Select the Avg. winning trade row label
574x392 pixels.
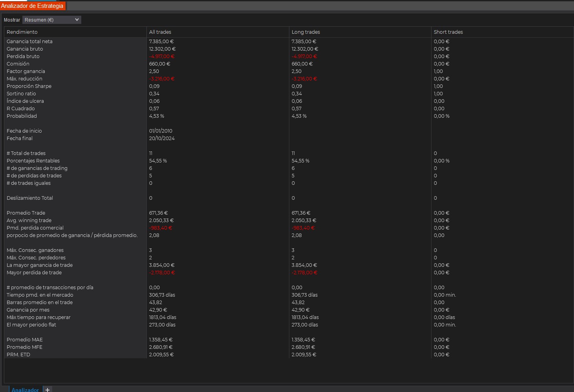click(x=29, y=220)
